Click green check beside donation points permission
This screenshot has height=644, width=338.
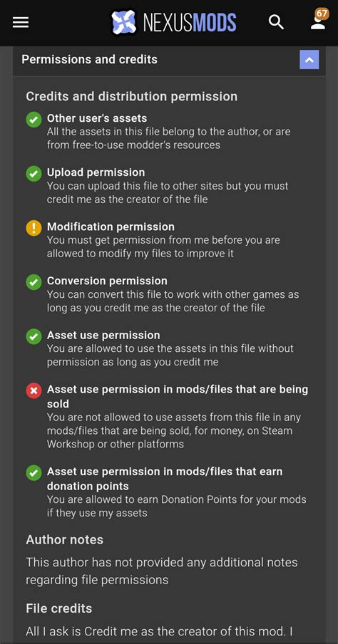[x=34, y=473]
